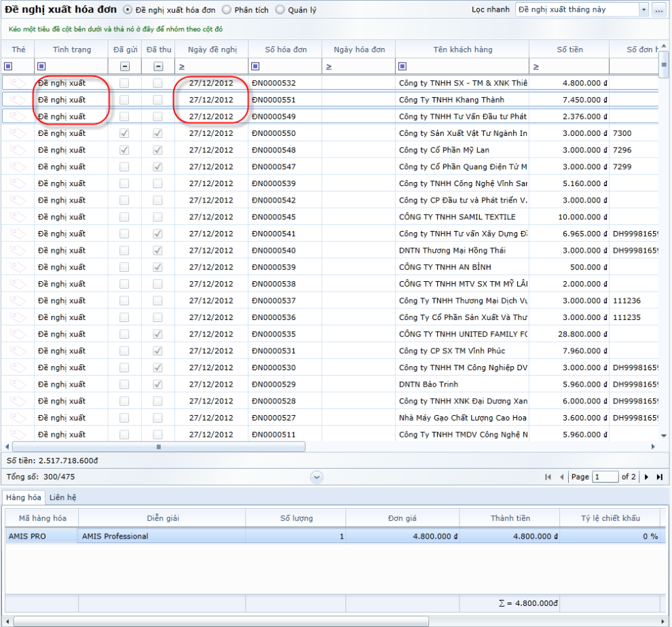Image resolution: width=672 pixels, height=627 pixels.
Task: Click the filter operator under Số tiền column
Action: (x=536, y=67)
